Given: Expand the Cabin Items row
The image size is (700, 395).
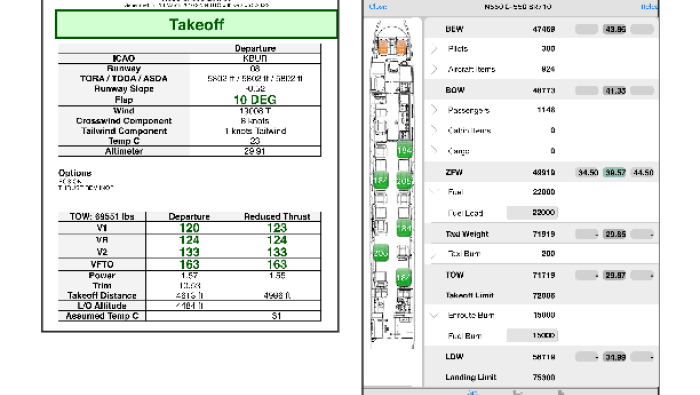Looking at the screenshot, I should tap(434, 130).
